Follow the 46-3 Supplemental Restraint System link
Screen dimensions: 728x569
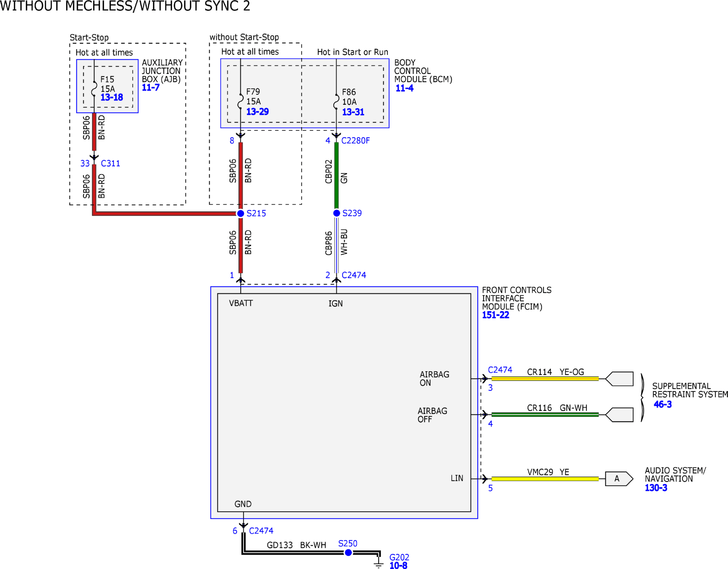(x=662, y=405)
